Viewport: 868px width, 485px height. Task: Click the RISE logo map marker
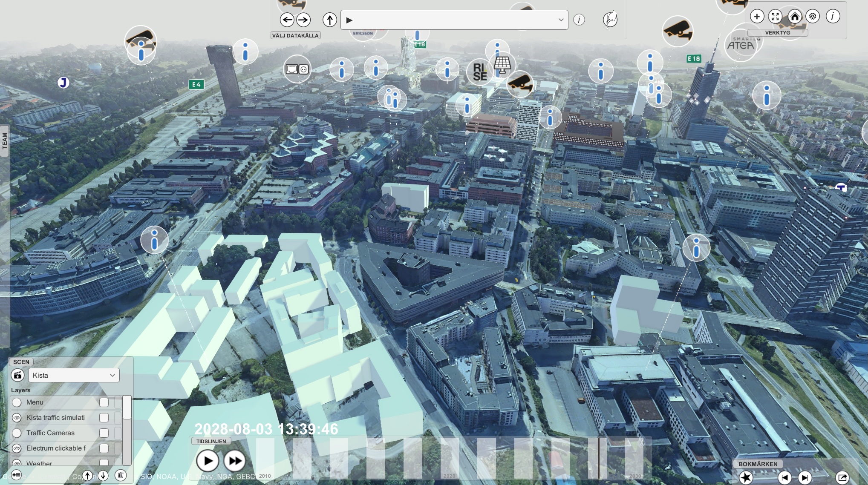[479, 72]
